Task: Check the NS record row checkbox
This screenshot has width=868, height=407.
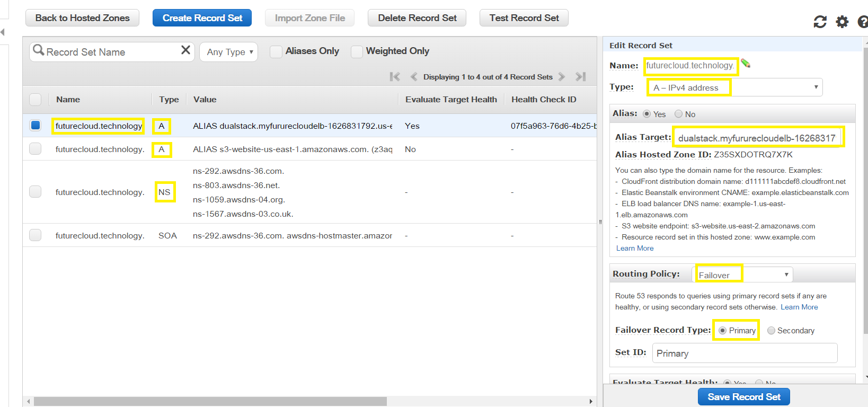Action: coord(35,192)
